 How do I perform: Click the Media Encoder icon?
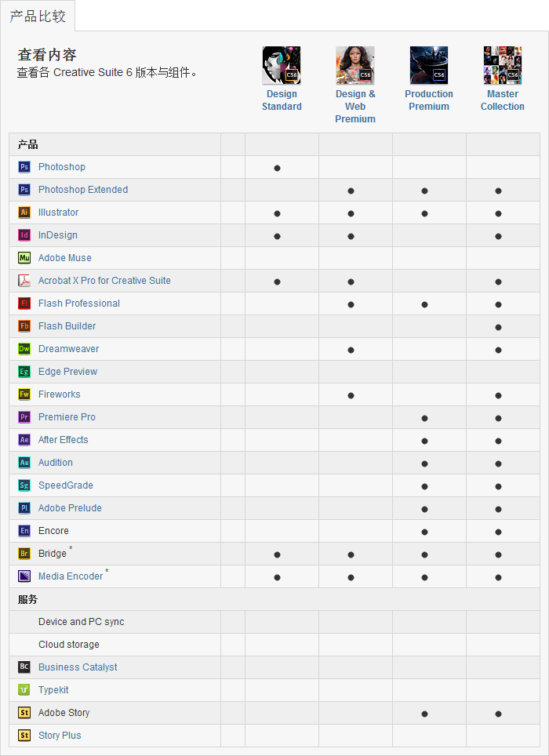pos(24,576)
